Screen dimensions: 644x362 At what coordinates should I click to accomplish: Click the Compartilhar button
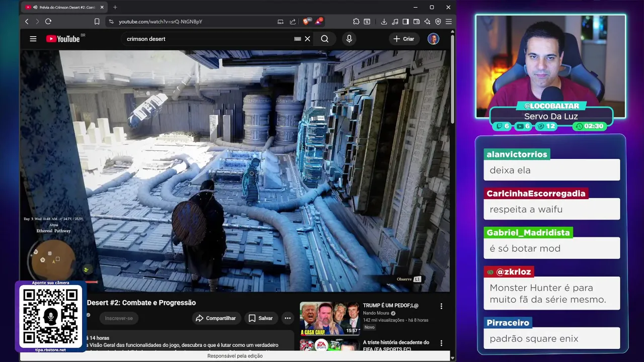click(x=215, y=318)
